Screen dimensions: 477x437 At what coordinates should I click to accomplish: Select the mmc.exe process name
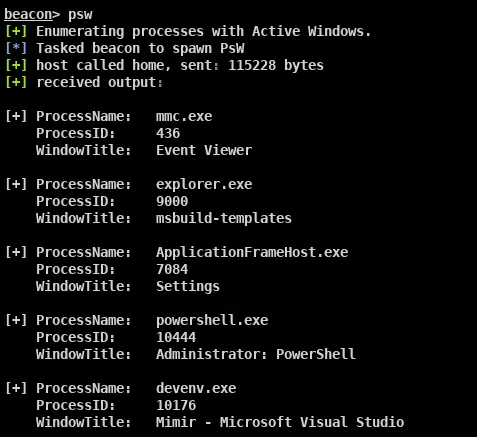(184, 117)
